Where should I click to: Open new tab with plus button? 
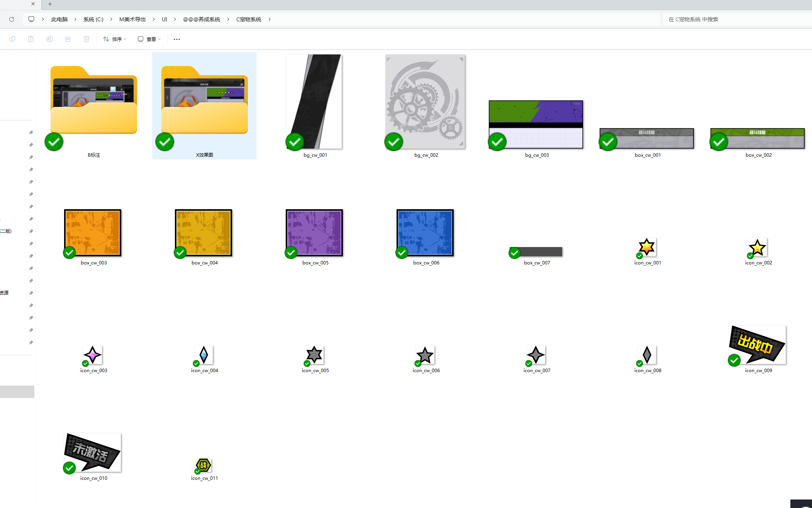tap(50, 4)
